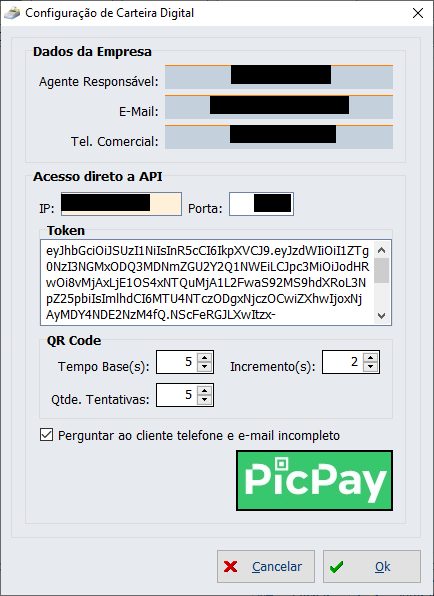Decrease Qtde. Tentativas with down arrow
The height and width of the screenshot is (596, 434).
coord(204,399)
